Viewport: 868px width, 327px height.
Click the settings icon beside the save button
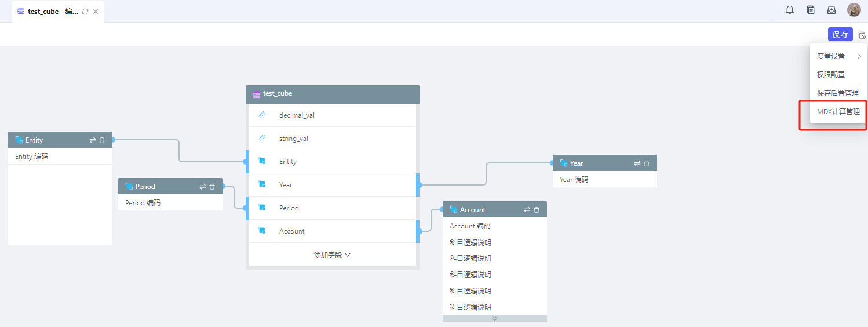click(x=862, y=35)
